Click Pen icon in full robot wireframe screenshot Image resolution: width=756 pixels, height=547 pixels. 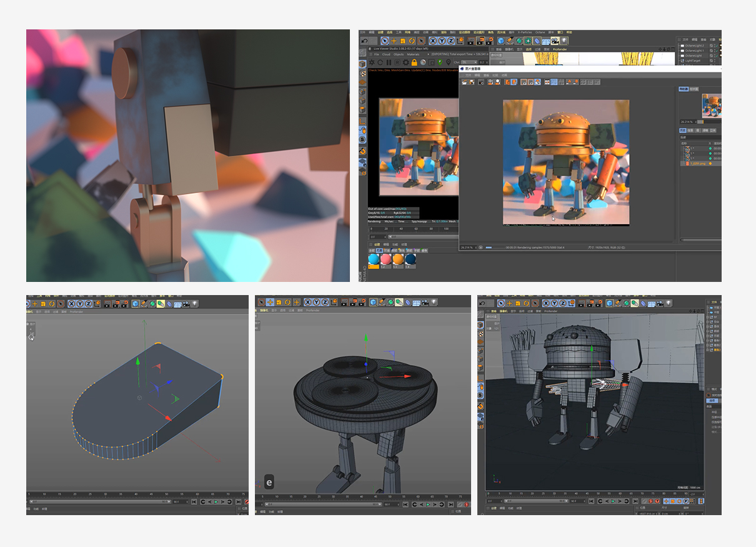click(618, 303)
